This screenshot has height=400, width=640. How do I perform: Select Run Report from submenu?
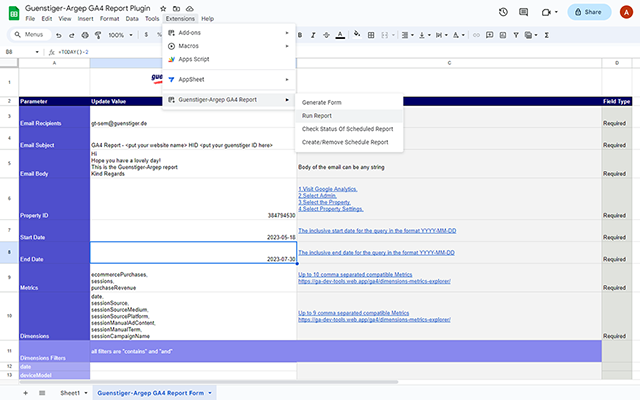[x=349, y=116]
